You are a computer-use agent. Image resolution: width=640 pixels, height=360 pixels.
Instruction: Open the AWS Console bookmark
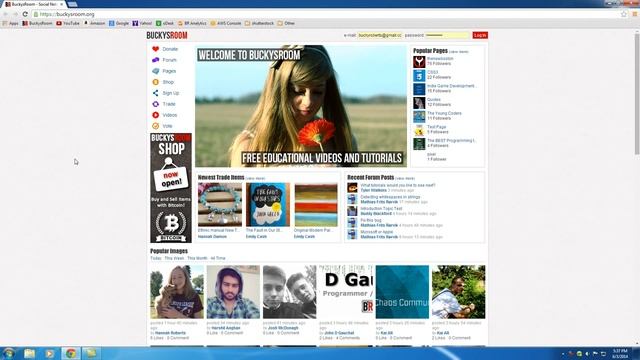226,23
